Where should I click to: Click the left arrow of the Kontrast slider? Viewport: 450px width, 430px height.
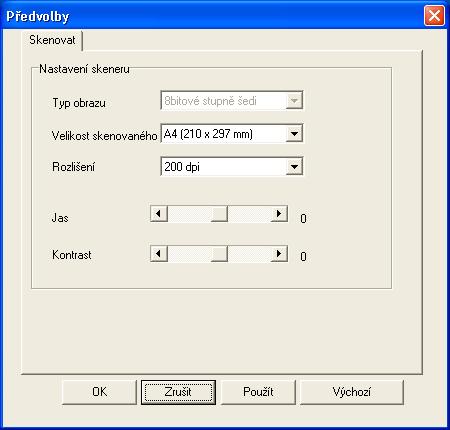pos(159,254)
